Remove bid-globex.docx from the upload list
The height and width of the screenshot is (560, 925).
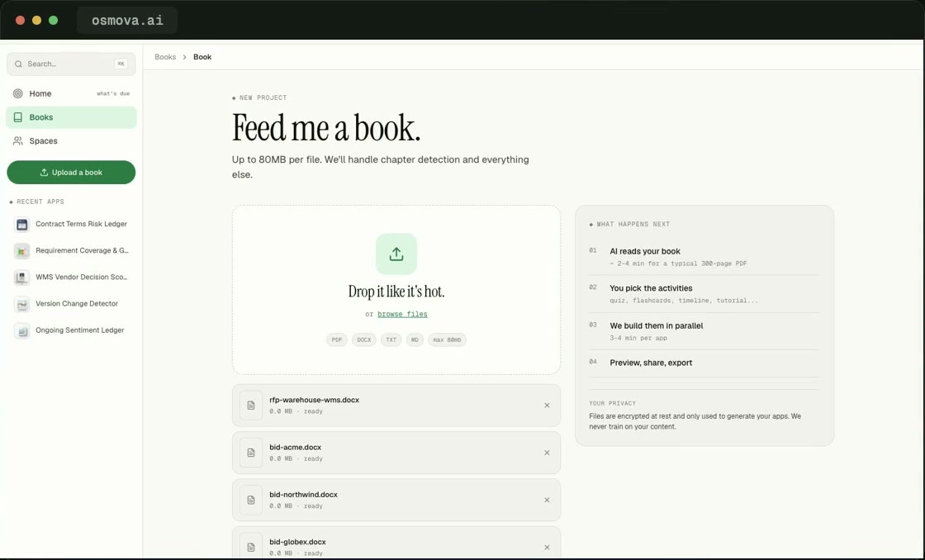[547, 547]
